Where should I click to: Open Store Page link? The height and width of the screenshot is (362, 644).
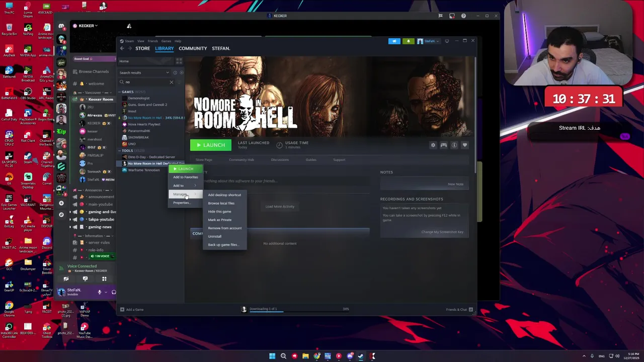(204, 160)
